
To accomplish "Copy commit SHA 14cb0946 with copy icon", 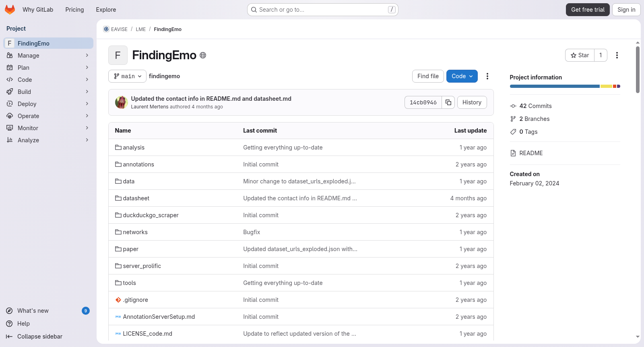I will (x=448, y=102).
